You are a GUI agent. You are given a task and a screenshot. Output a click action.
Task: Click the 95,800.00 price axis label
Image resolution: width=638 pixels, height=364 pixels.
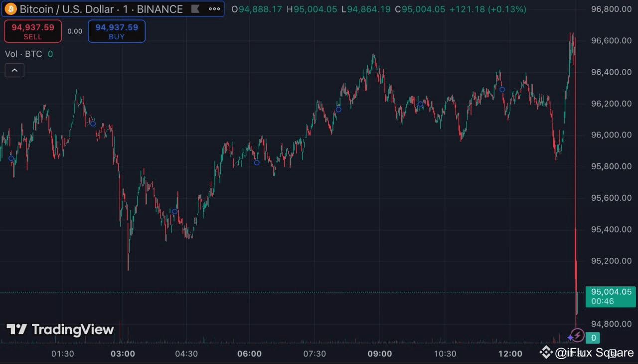point(611,166)
